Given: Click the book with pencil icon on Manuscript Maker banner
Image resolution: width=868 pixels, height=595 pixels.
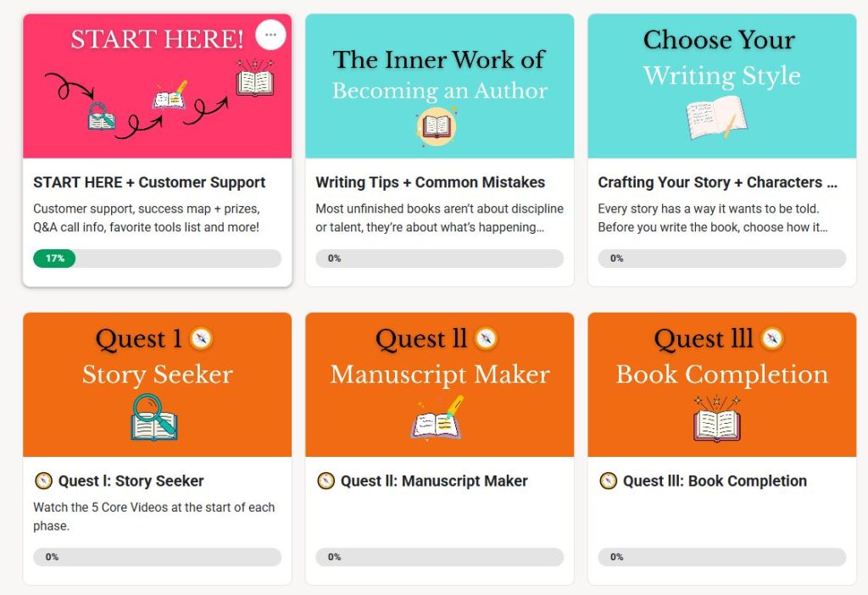Looking at the screenshot, I should (438, 418).
